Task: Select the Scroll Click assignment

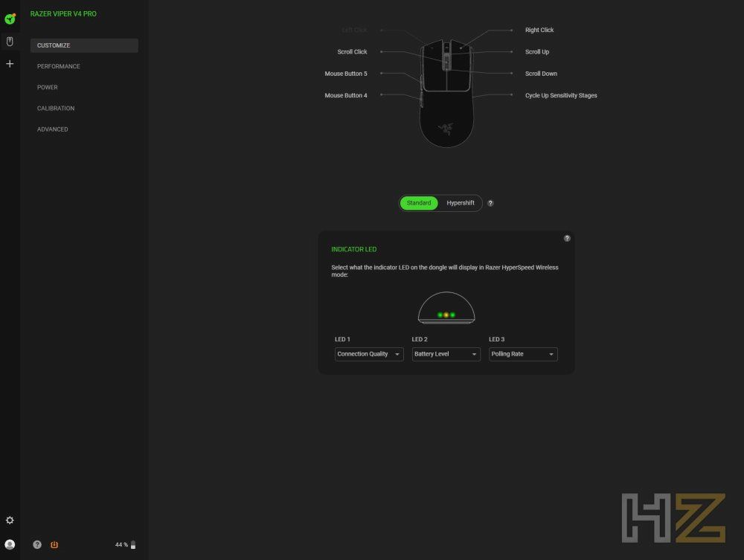Action: 352,51
